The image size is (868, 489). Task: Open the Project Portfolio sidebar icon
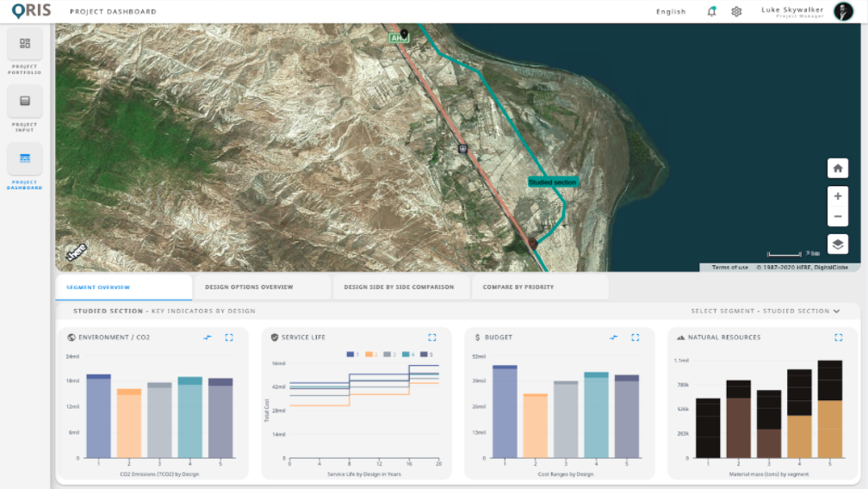(x=25, y=44)
